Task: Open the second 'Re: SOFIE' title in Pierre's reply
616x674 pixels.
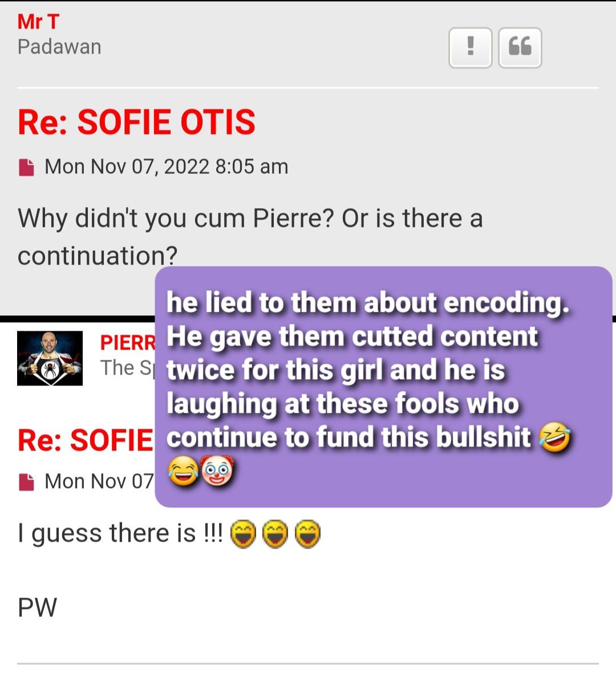Action: tap(85, 441)
